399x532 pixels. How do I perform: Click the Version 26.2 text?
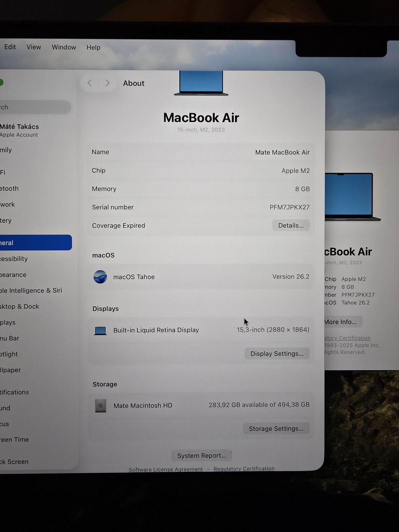tap(291, 276)
